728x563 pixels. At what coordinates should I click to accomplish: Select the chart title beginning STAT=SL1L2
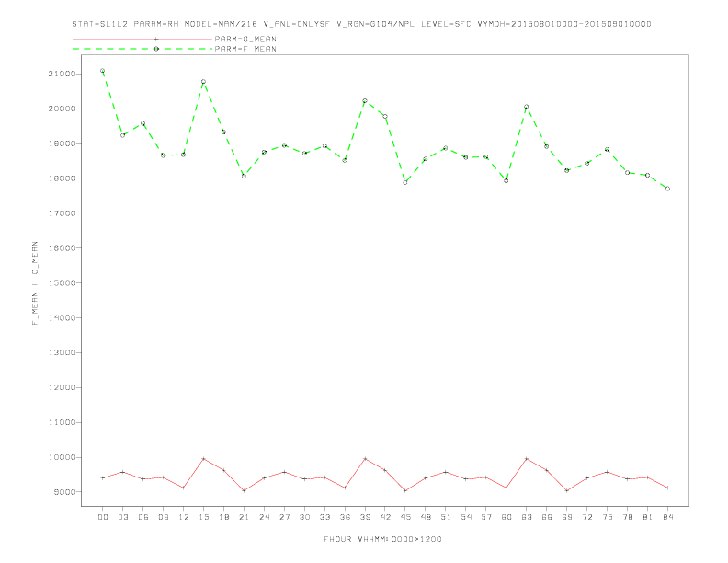click(361, 24)
